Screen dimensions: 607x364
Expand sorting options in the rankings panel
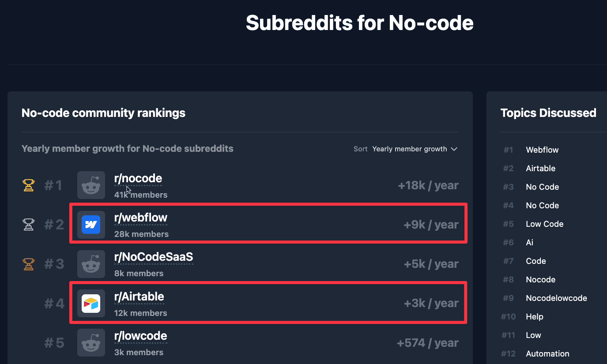pyautogui.click(x=414, y=149)
